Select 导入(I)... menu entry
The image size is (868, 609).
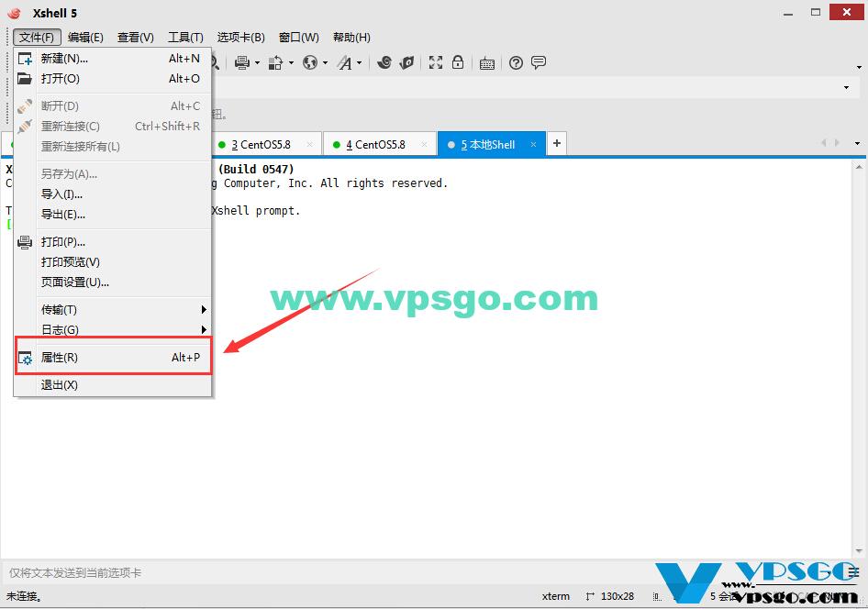pyautogui.click(x=113, y=194)
